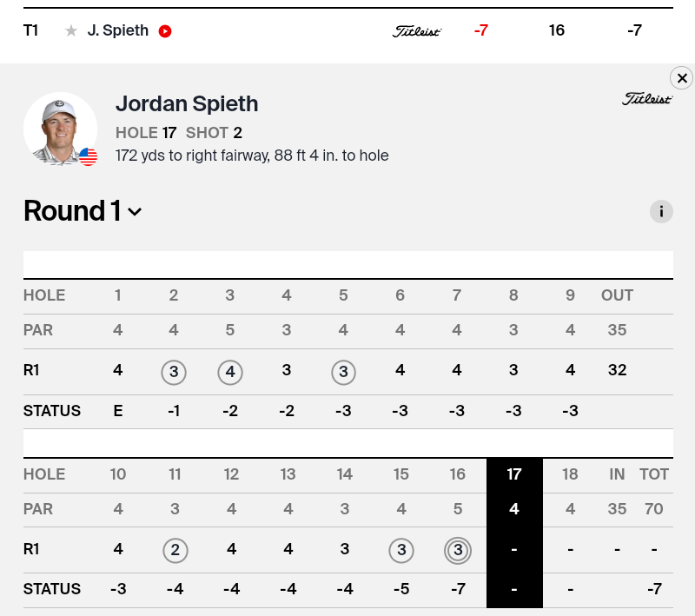Close the Jordan Spieth scorecard panel
The image size is (695, 616).
(x=682, y=78)
